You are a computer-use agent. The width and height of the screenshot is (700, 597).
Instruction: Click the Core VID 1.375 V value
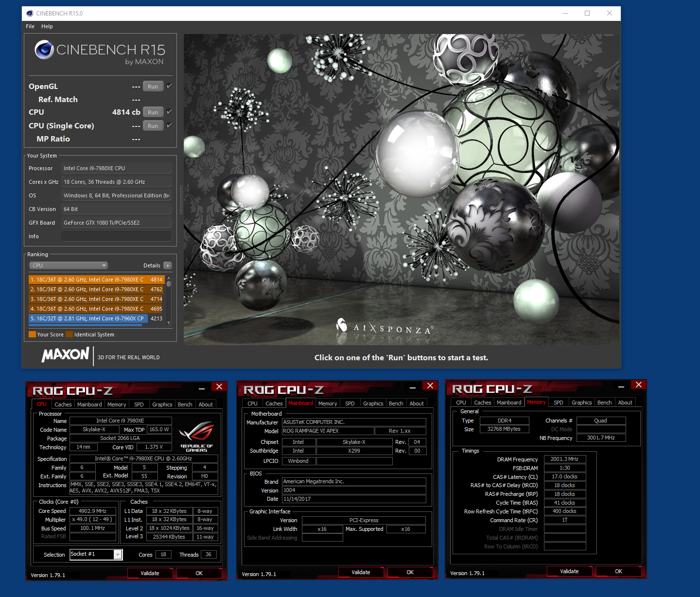click(154, 447)
